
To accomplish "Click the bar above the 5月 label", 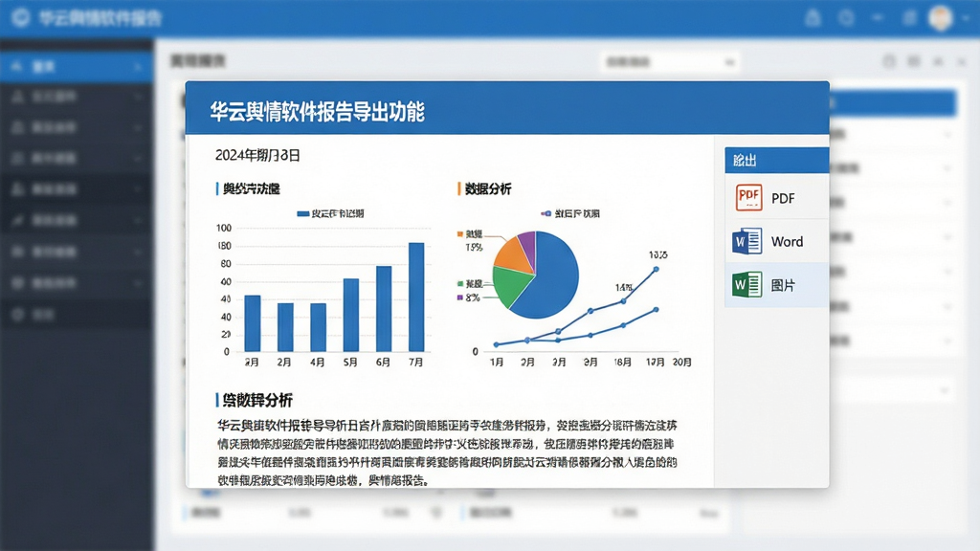I will [x=351, y=315].
